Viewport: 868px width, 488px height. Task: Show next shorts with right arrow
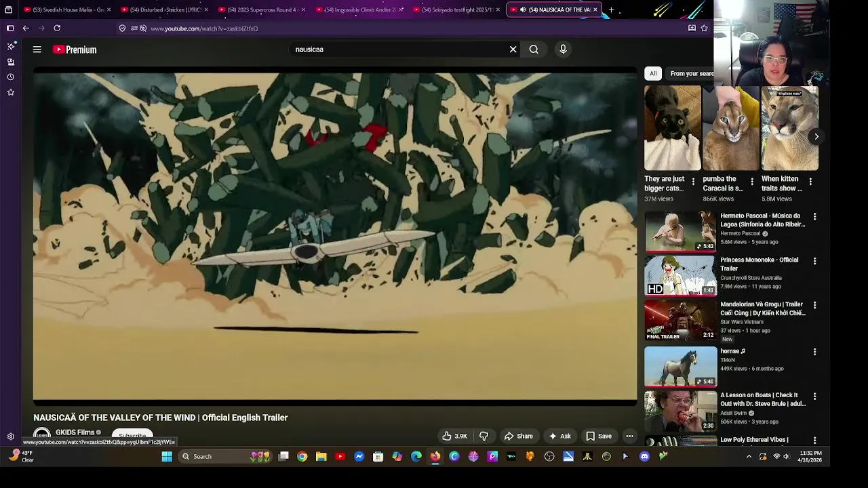pos(816,137)
